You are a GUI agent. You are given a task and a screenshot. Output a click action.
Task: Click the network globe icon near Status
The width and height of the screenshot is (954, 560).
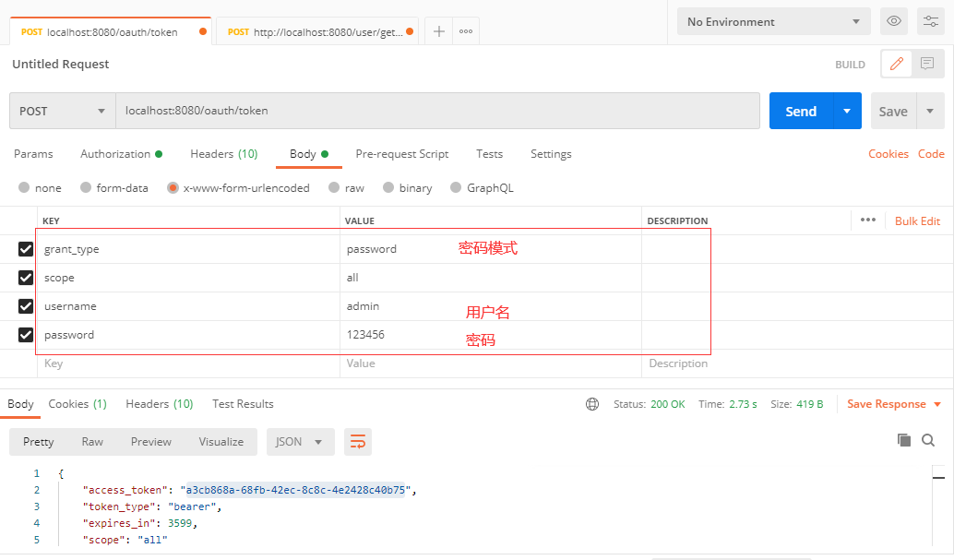592,404
